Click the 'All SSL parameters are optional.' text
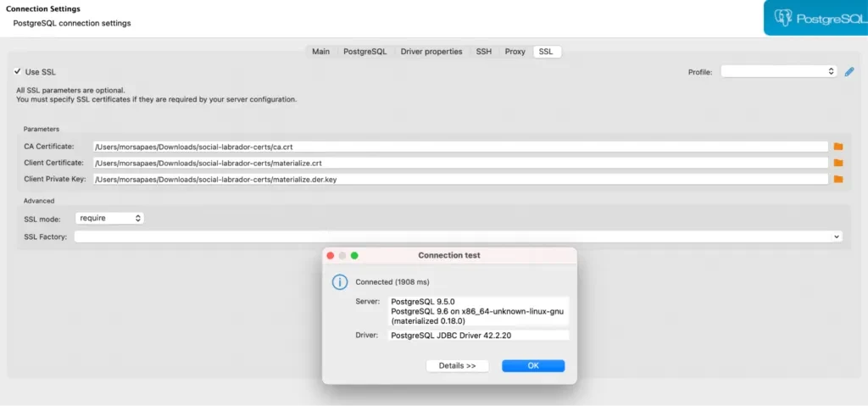 point(70,91)
